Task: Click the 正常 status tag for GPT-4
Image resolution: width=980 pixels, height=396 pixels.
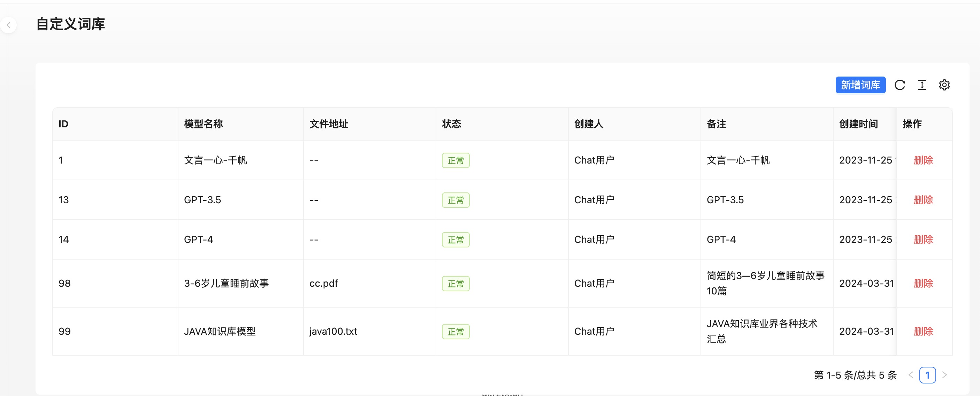Action: coord(455,240)
